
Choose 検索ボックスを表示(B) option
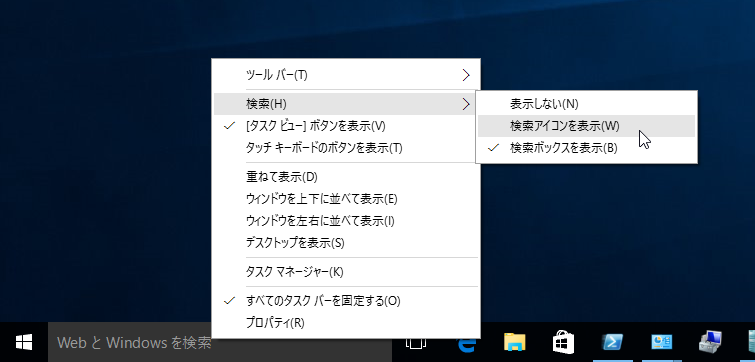[586, 148]
